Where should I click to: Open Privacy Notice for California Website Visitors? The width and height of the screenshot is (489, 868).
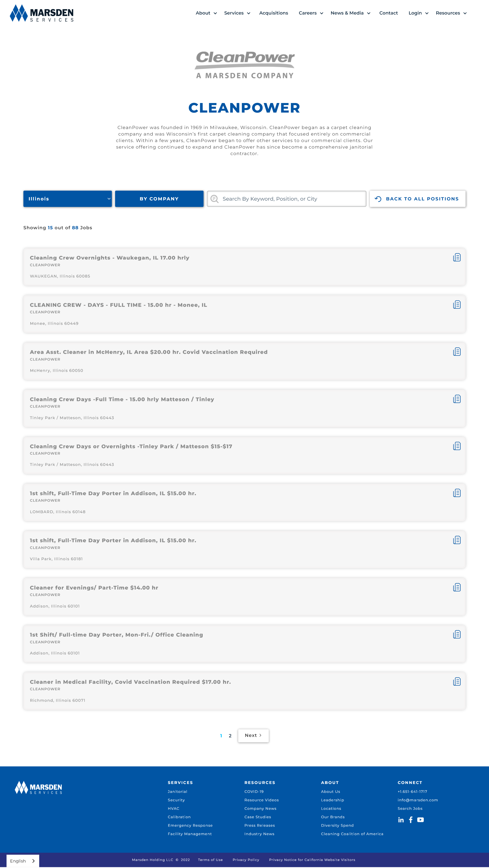point(312,860)
